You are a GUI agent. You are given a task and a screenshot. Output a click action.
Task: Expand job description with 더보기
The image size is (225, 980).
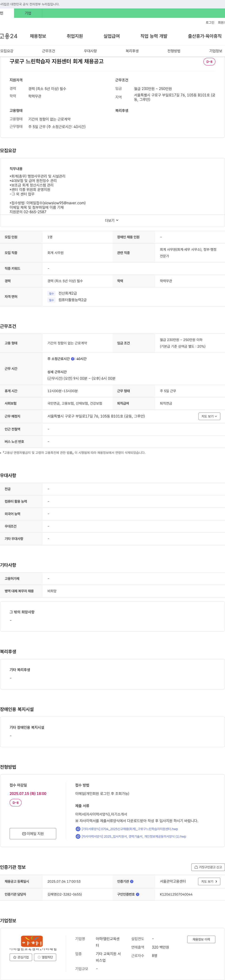[x=112, y=221]
